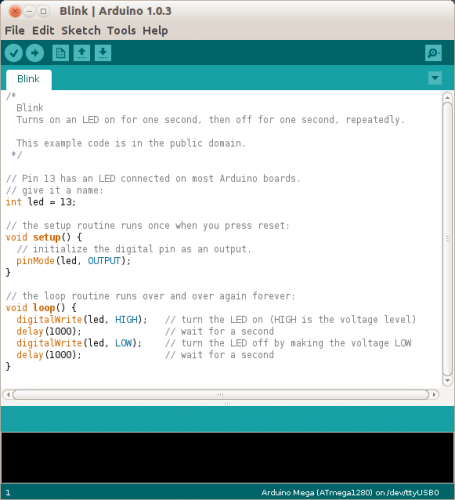The height and width of the screenshot is (500, 455).
Task: Click the 'void loop() {' line
Action: (x=41, y=308)
